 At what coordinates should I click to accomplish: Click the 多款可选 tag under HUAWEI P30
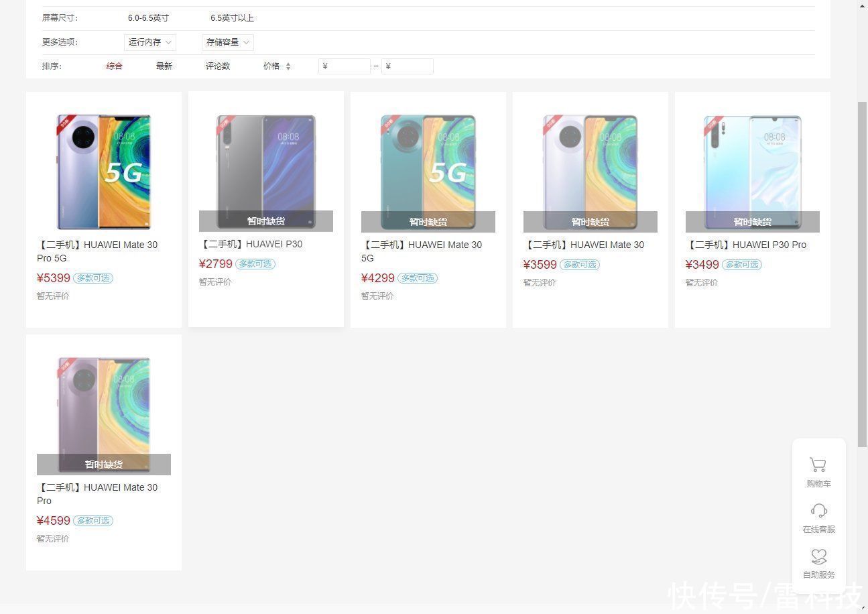(255, 263)
